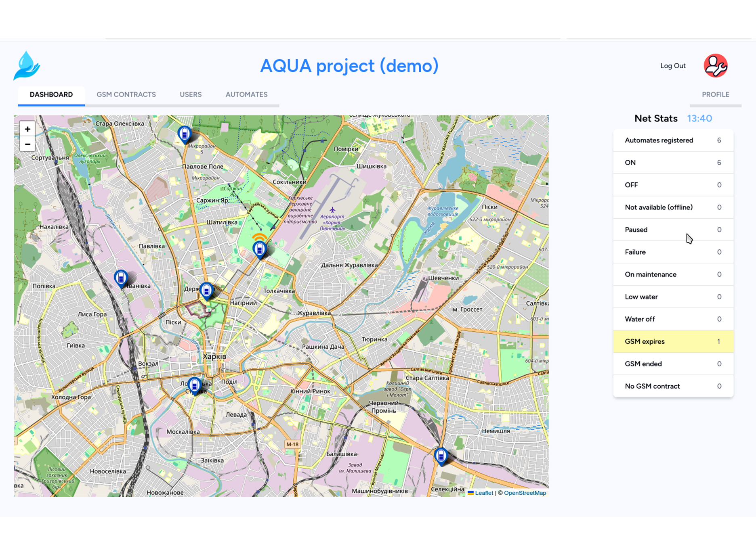Select the Dashboard tab
Image resolution: width=756 pixels, height=552 pixels.
[x=51, y=94]
